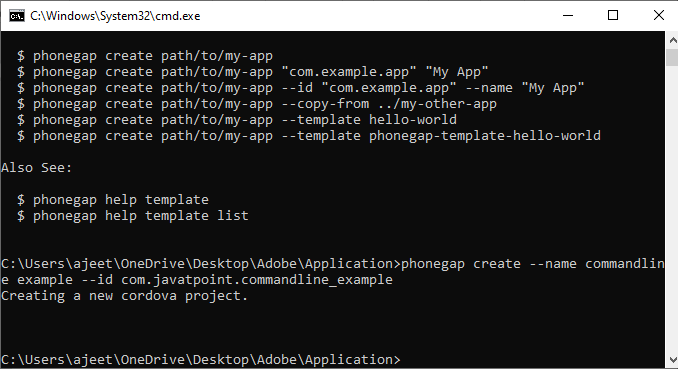The image size is (678, 369).
Task: Click the '--template hello-world' example line
Action: [x=237, y=120]
